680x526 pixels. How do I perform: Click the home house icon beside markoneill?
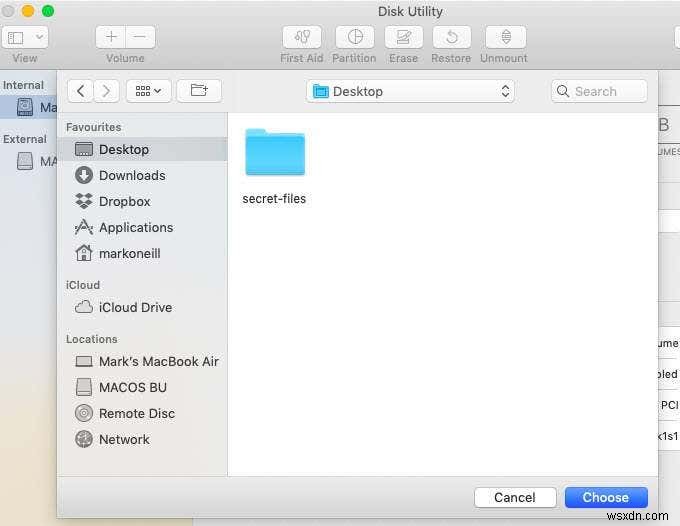(84, 253)
